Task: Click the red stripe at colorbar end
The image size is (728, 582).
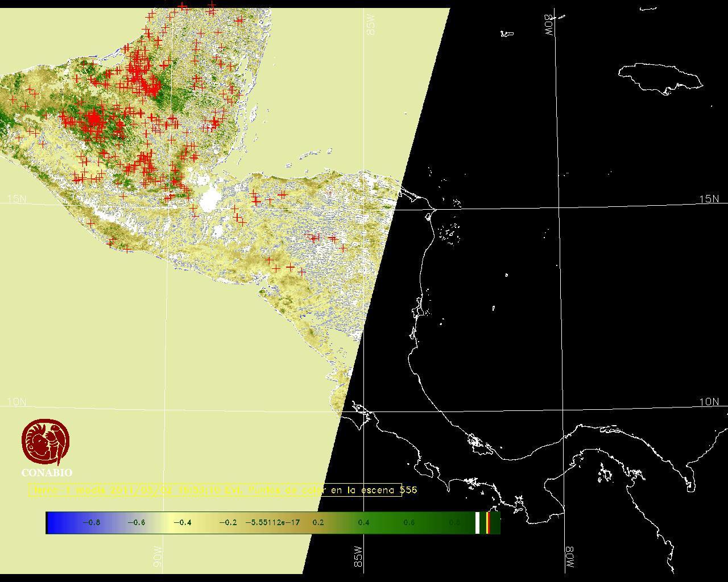Action: (488, 522)
